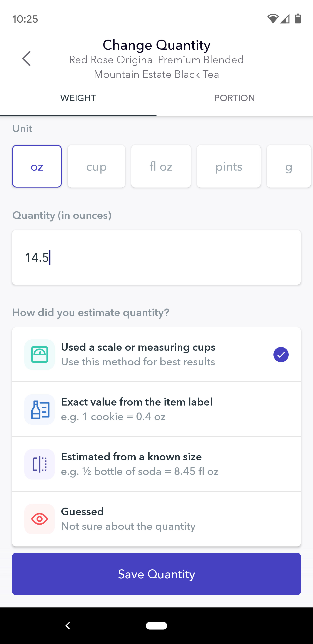Focus the quantity in ounces field
The height and width of the screenshot is (644, 313).
[x=156, y=257]
